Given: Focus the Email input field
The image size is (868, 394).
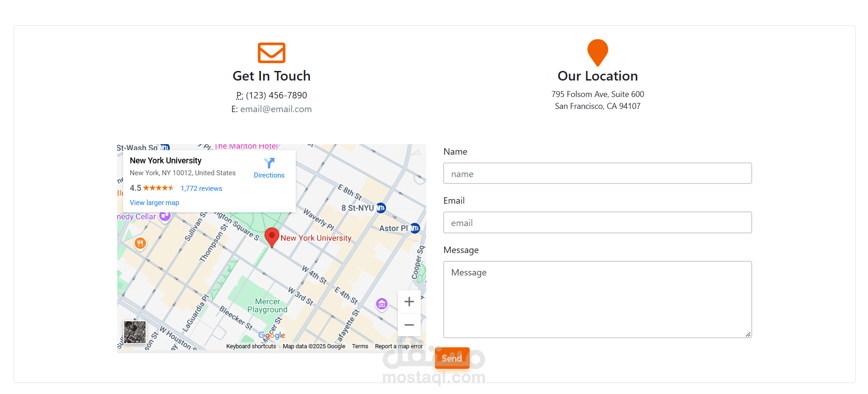Looking at the screenshot, I should [x=597, y=222].
